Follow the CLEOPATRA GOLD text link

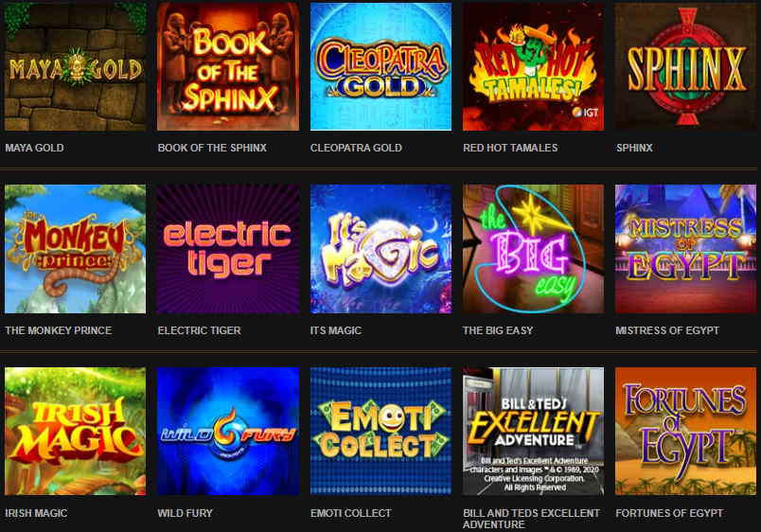(x=356, y=148)
